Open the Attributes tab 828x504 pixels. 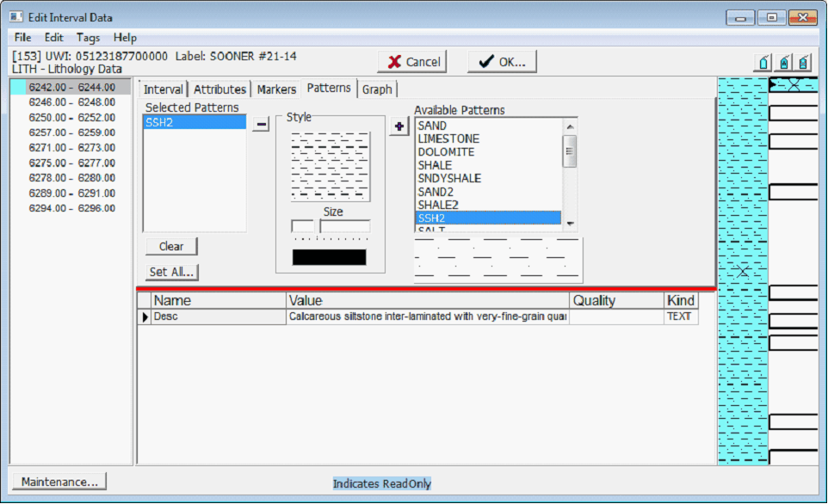pos(219,89)
